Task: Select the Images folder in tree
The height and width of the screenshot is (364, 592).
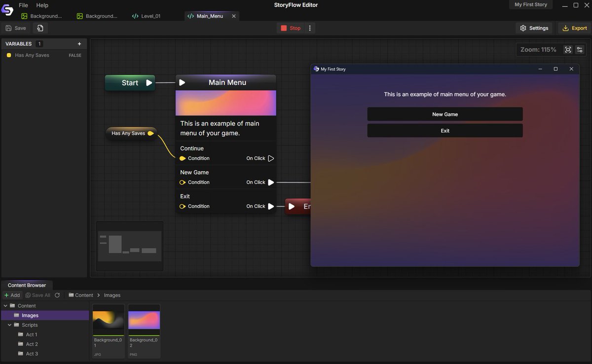Action: pos(45,315)
